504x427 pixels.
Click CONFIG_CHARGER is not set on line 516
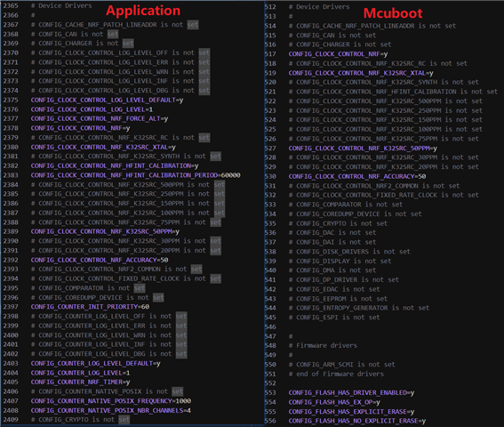[x=340, y=44]
